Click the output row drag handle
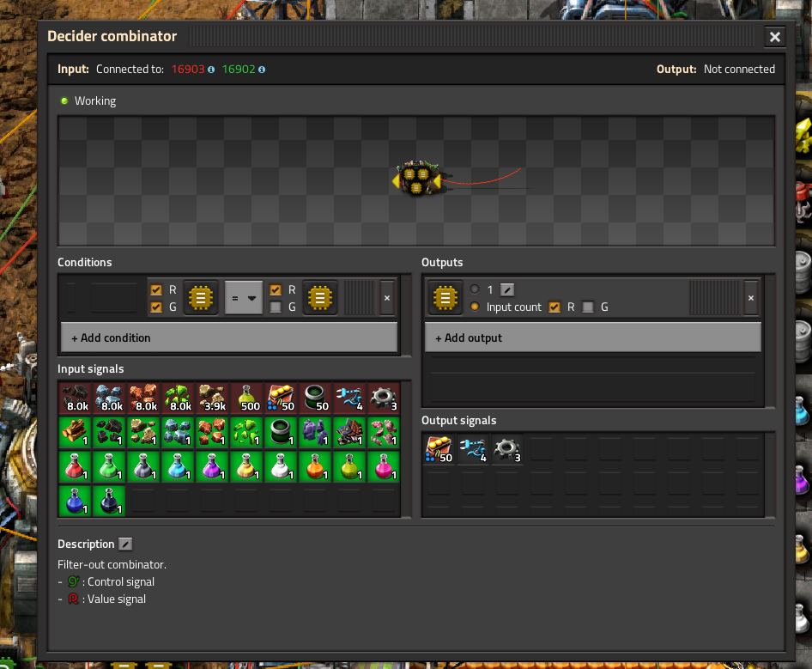812x669 pixels. click(x=714, y=298)
